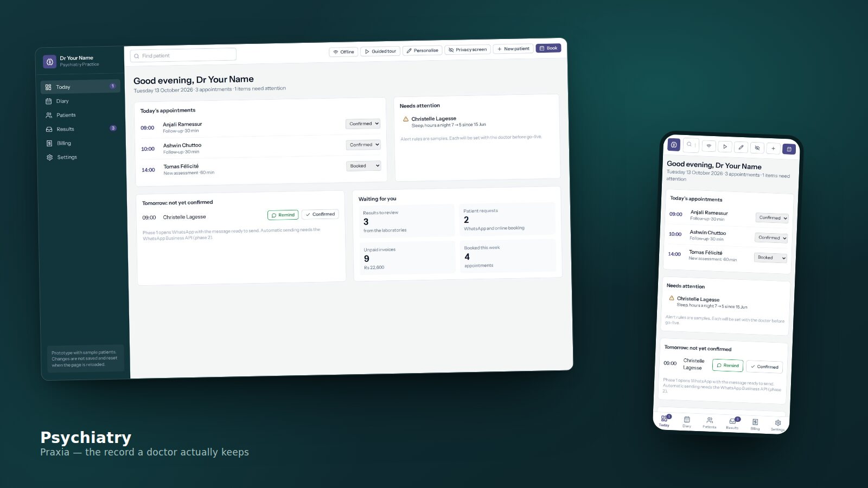Open status dropdown for Anjali Ramessur on desktop
Image resolution: width=868 pixels, height=488 pixels.
[363, 124]
